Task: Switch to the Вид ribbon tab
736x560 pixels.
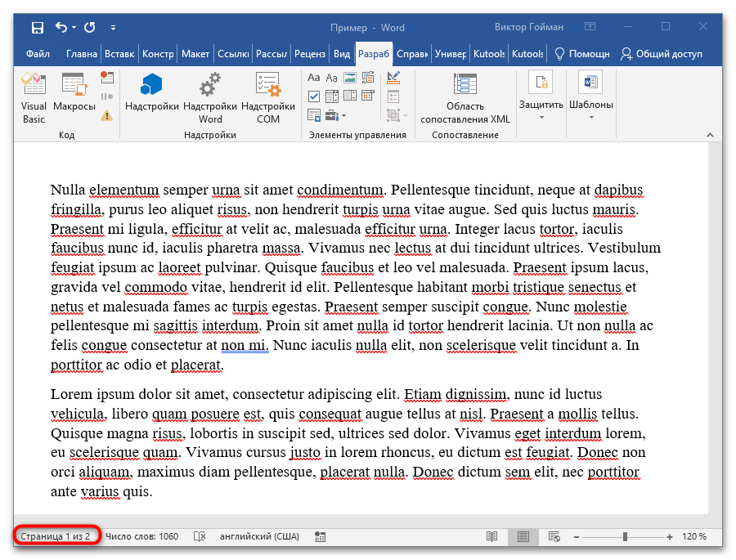Action: point(342,54)
